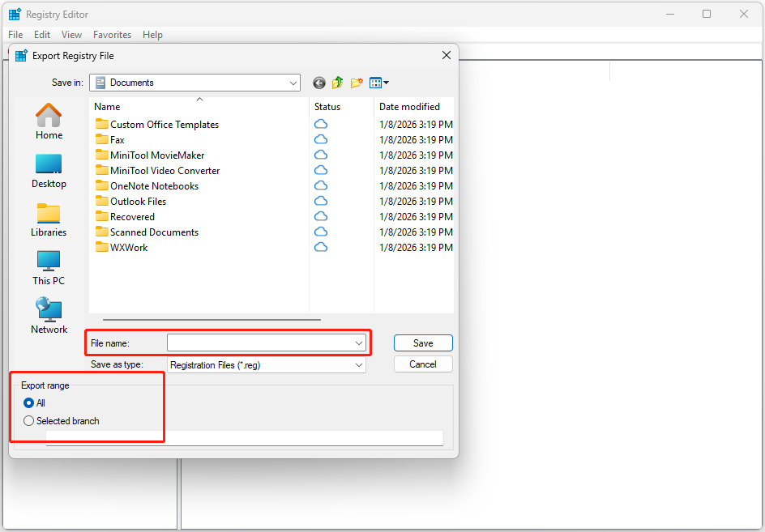Open This PC in the places sidebar

[49, 268]
